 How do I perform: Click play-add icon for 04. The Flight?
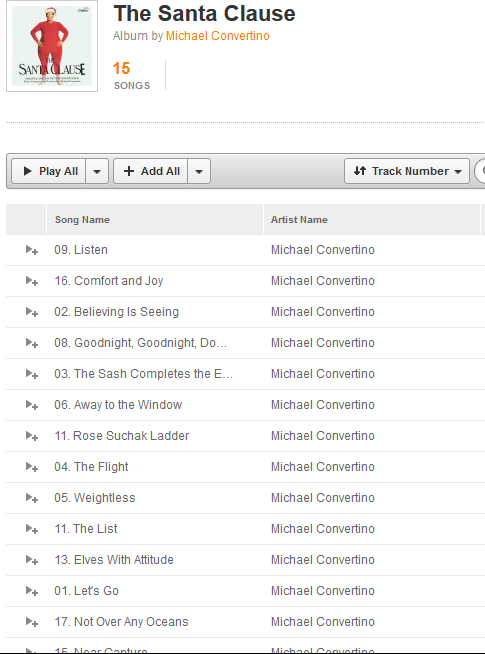point(32,467)
